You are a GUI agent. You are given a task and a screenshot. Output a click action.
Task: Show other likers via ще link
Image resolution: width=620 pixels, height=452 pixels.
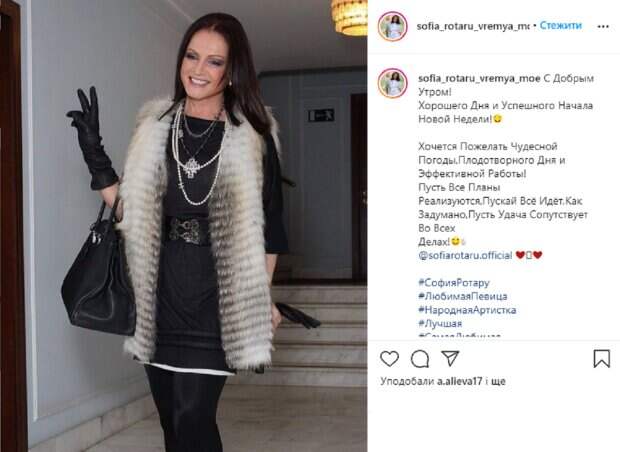tap(499, 382)
